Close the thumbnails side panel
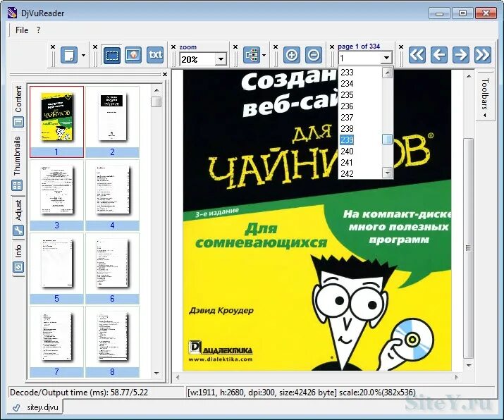The width and height of the screenshot is (504, 420). click(x=165, y=75)
